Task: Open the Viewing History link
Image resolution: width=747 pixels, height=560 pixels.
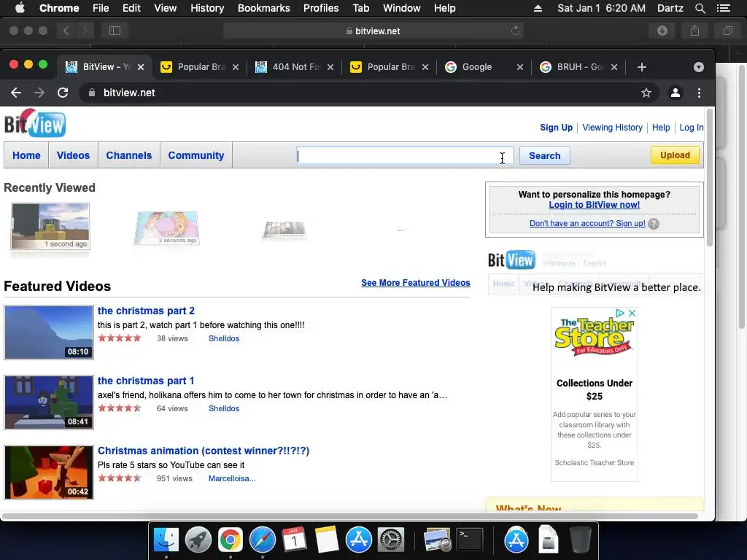Action: pyautogui.click(x=612, y=128)
